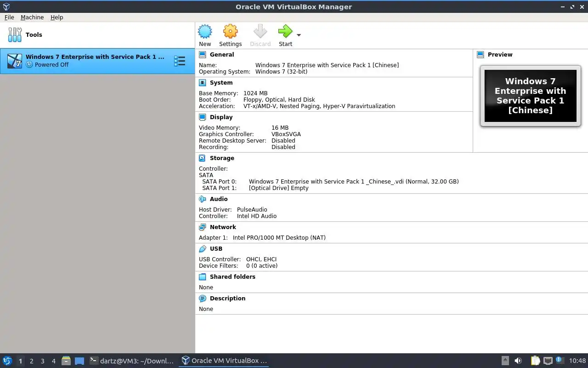Click the blue notification alert tray icon
Screen dimensions: 588x368
(559, 360)
